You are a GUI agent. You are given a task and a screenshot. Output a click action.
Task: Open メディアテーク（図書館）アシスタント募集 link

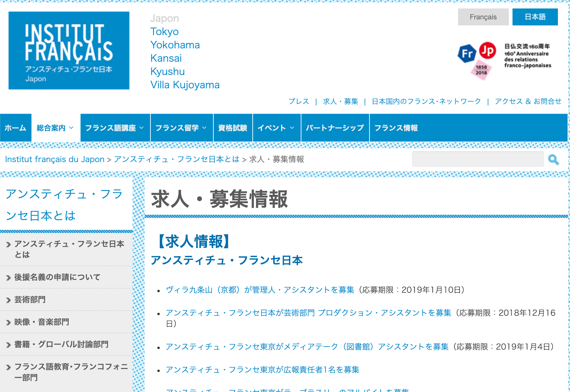click(307, 347)
